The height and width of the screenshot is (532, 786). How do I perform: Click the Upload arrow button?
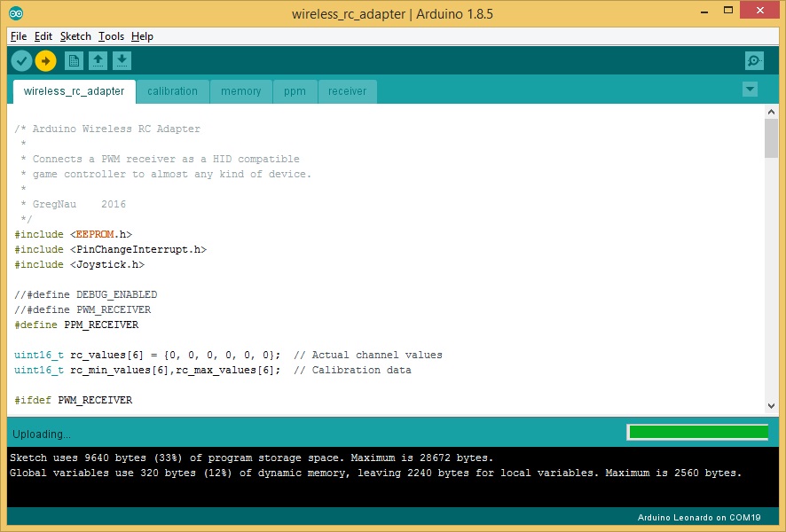45,61
